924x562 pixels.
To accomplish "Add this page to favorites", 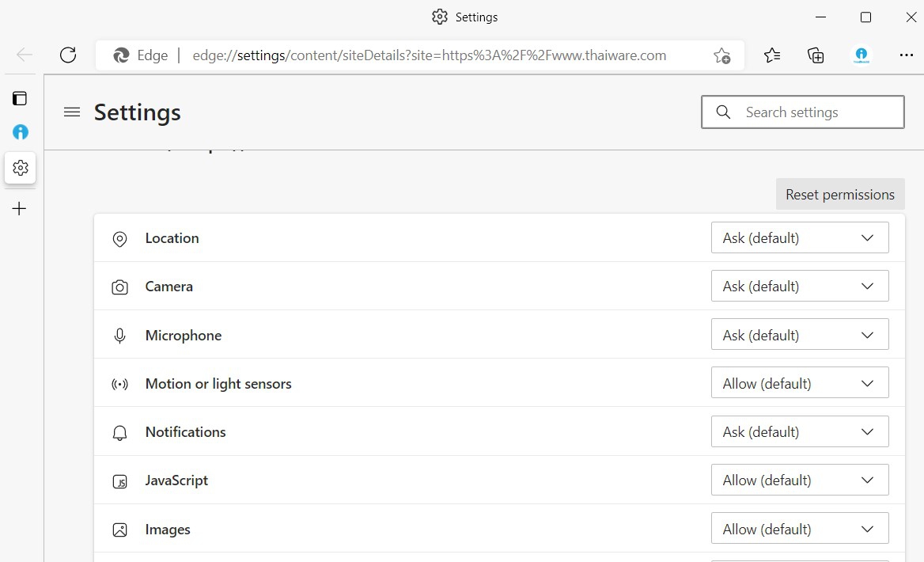I will coord(721,55).
